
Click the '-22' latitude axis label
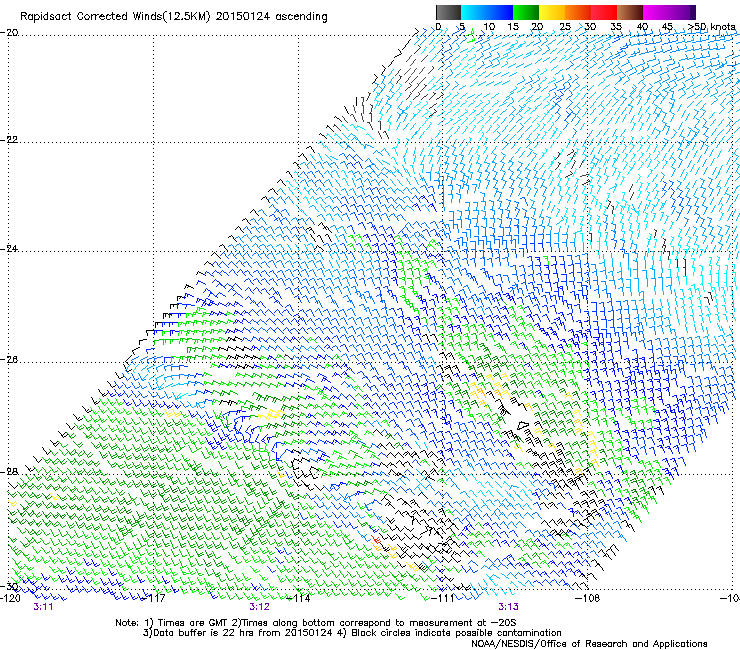tap(9, 140)
